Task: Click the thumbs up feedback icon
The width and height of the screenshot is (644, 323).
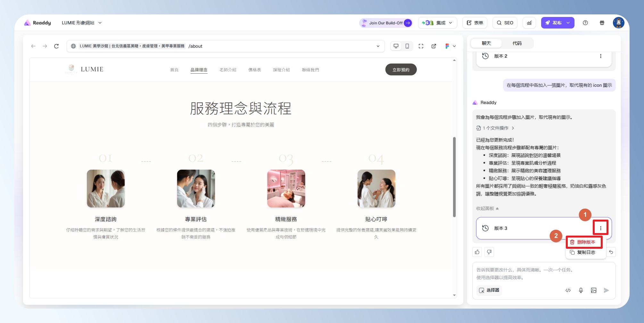Action: (477, 252)
